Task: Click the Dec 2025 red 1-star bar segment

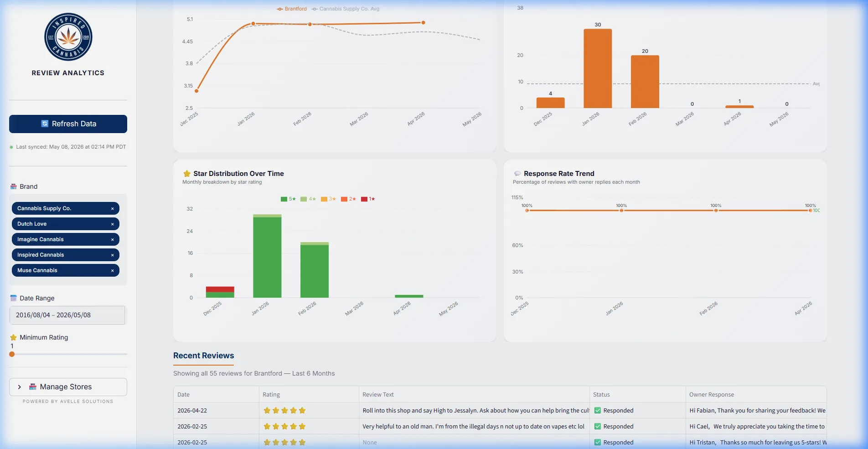Action: (x=220, y=289)
